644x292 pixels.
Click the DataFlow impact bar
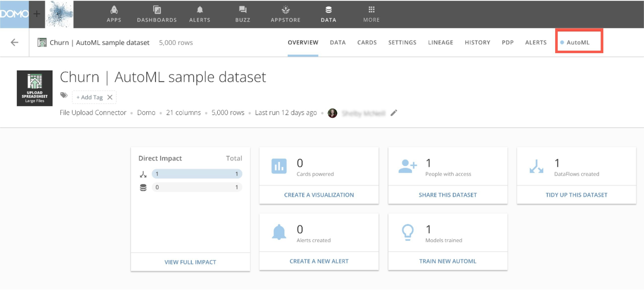197,174
